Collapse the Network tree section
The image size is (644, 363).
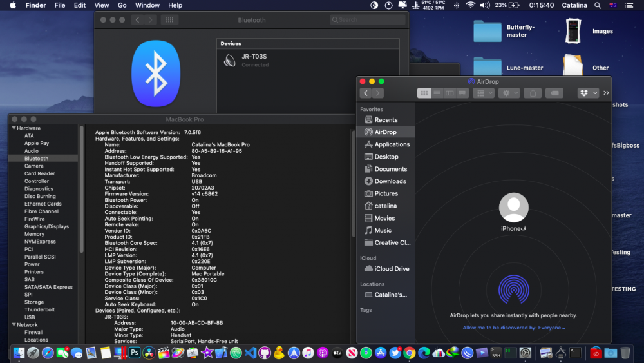point(14,325)
